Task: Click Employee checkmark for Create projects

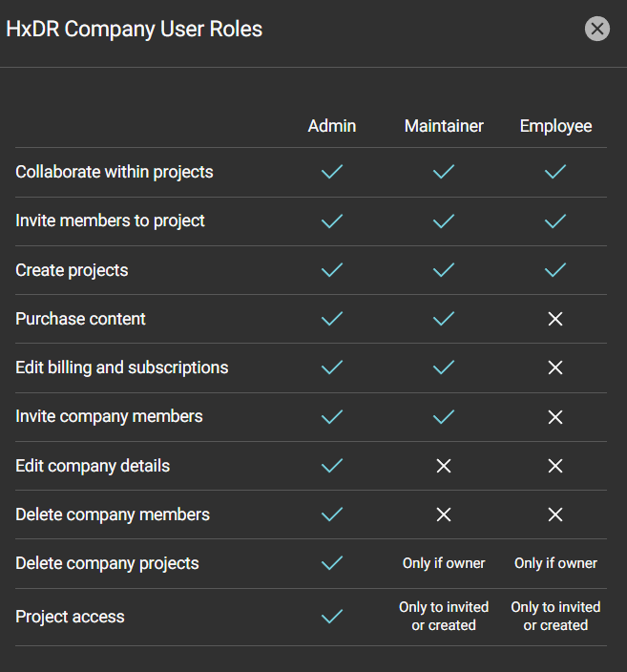Action: 555,270
